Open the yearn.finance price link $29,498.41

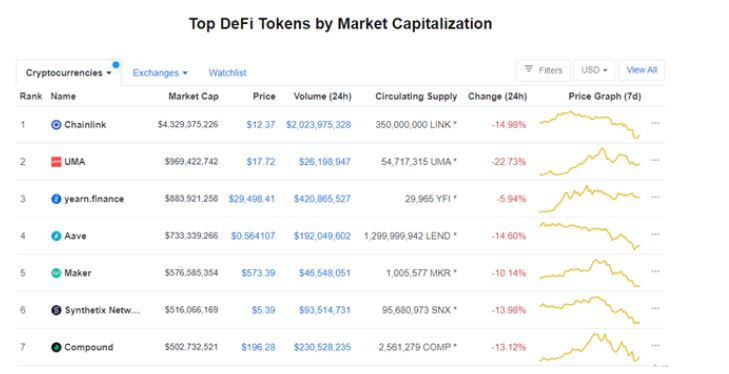252,199
